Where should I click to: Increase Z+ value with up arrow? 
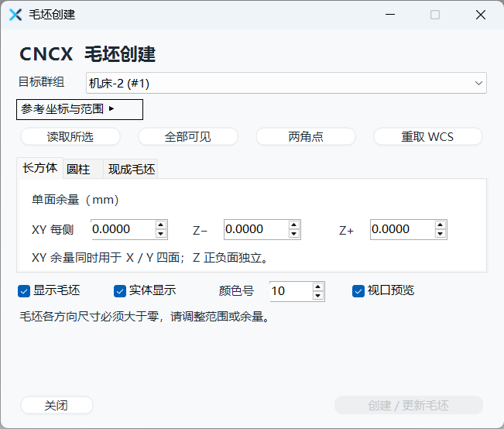click(x=441, y=225)
